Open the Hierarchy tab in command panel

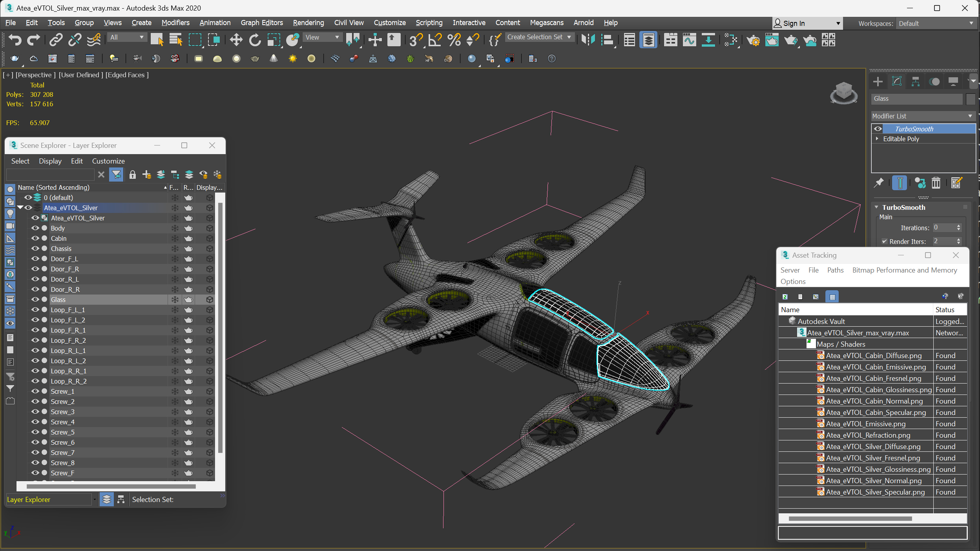[915, 81]
